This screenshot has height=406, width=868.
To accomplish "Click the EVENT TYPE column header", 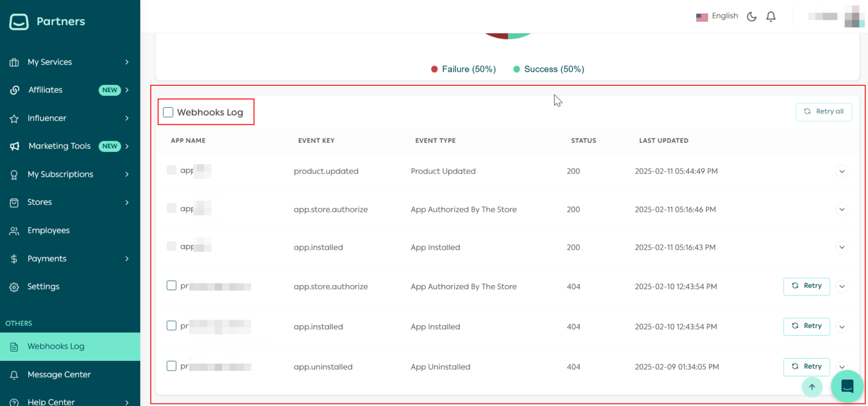I will coord(435,141).
